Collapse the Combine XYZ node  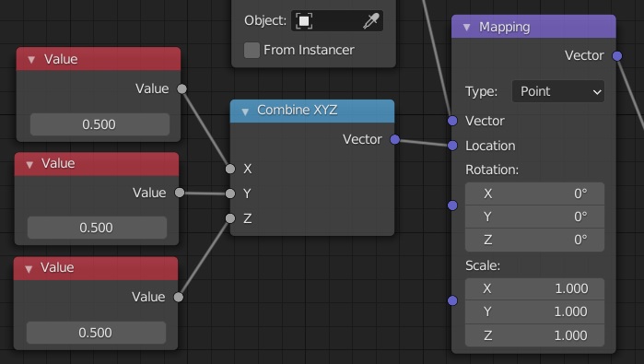[x=245, y=112]
